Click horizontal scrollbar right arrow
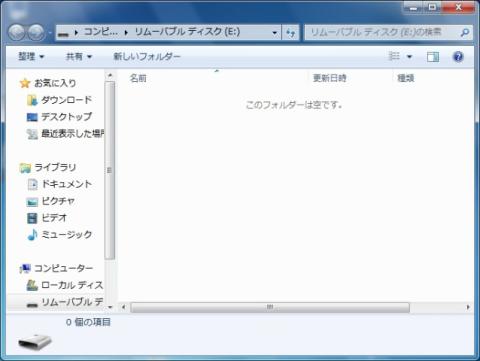 (x=468, y=307)
